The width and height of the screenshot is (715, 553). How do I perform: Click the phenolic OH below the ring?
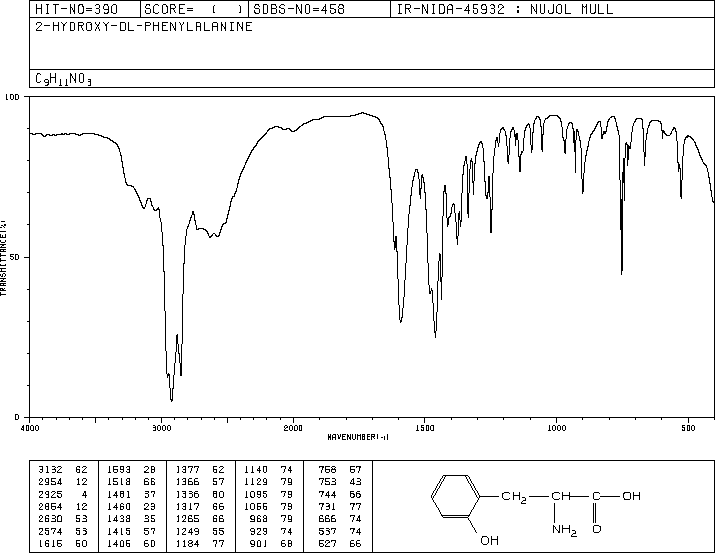coord(489,540)
